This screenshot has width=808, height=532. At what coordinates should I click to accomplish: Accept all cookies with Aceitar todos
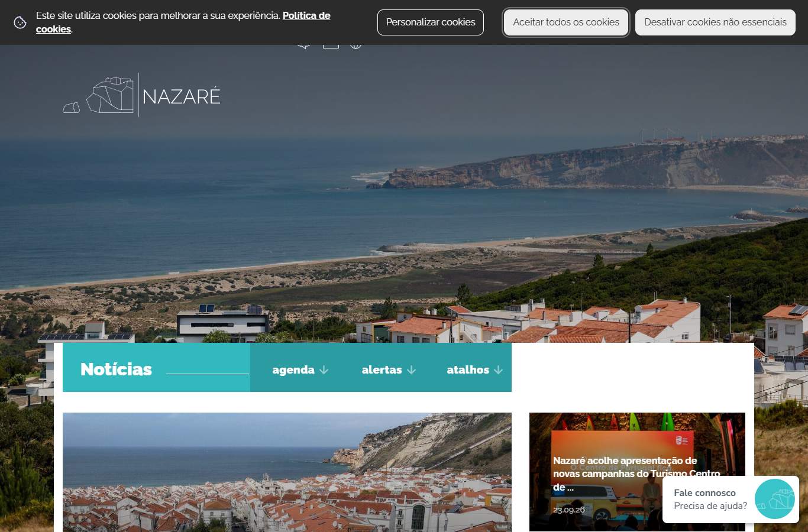coord(566,22)
